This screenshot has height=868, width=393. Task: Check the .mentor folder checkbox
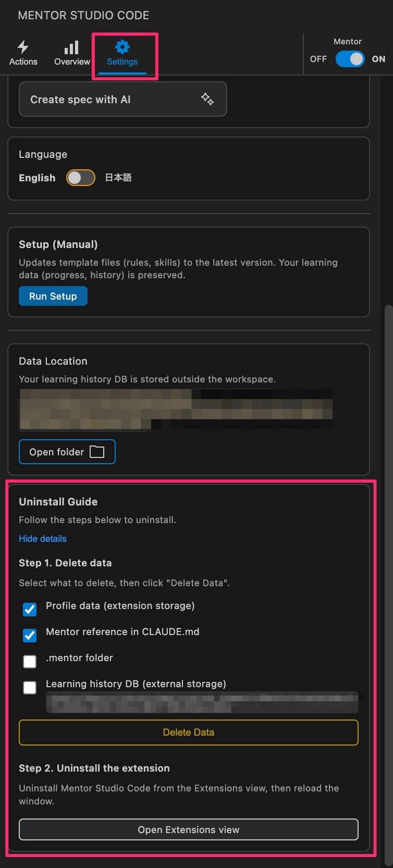pyautogui.click(x=29, y=661)
